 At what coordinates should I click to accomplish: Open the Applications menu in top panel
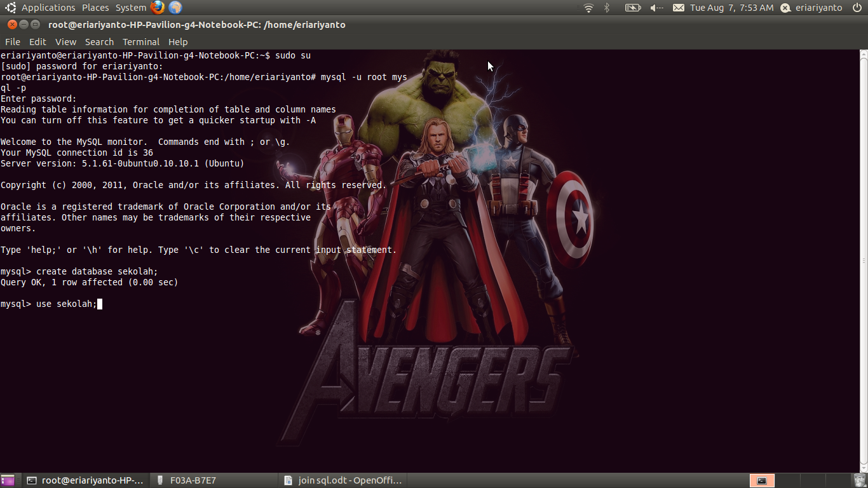click(x=48, y=8)
